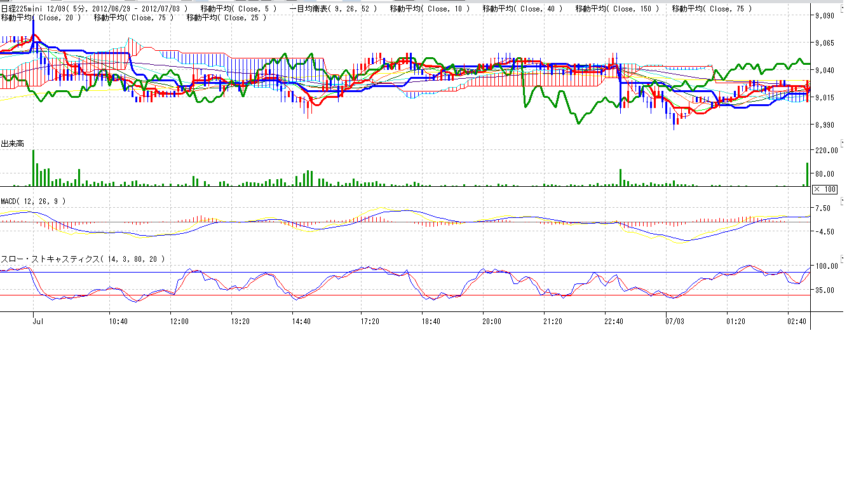Click the 9,090 price axis label
Screen dimensions: 868x488
tap(824, 16)
